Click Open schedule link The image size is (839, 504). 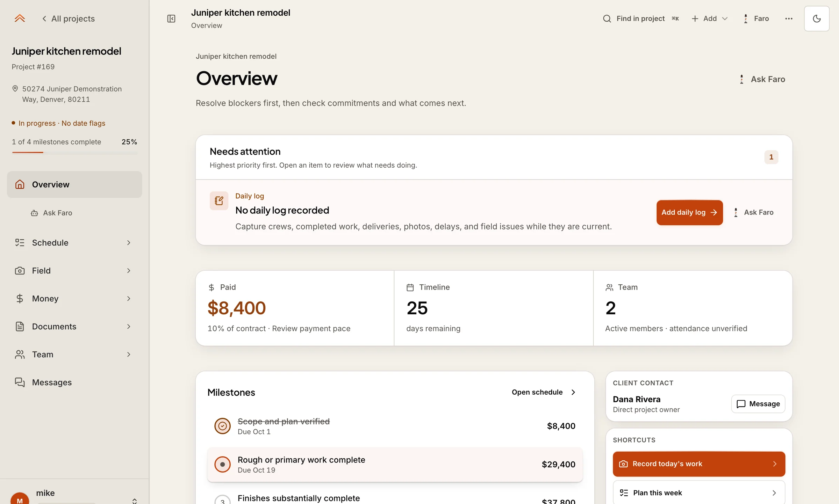pyautogui.click(x=544, y=392)
